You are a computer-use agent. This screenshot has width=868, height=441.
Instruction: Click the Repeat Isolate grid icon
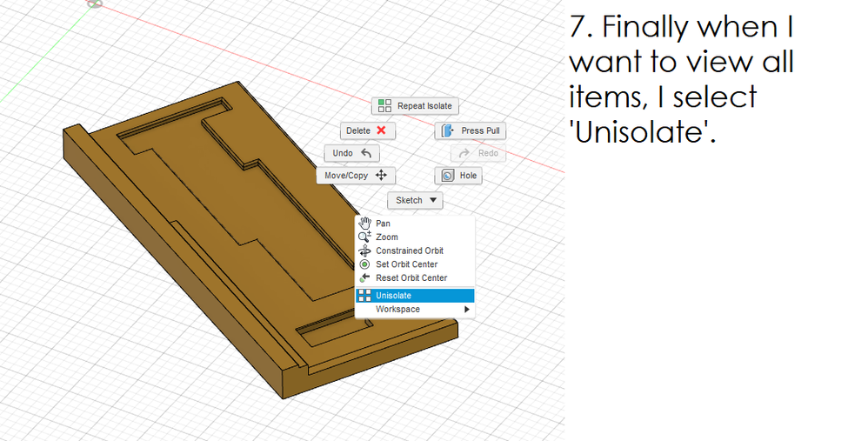click(384, 106)
